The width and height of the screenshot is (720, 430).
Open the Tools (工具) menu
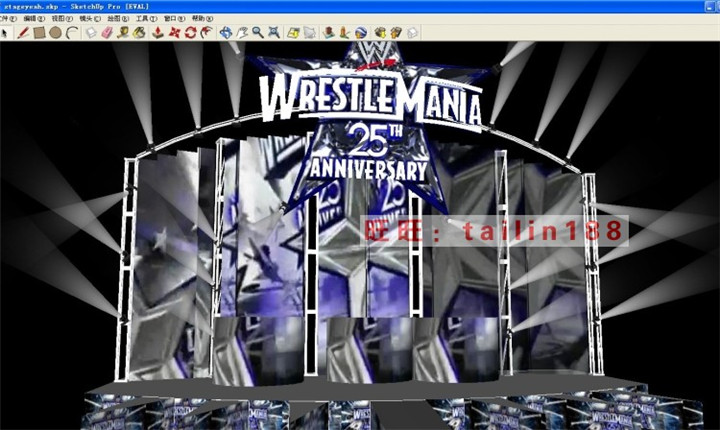pos(146,18)
